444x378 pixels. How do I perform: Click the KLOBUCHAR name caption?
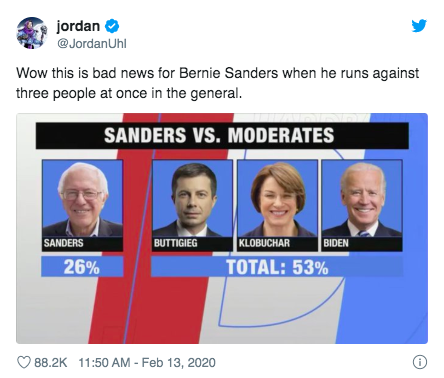(x=264, y=243)
